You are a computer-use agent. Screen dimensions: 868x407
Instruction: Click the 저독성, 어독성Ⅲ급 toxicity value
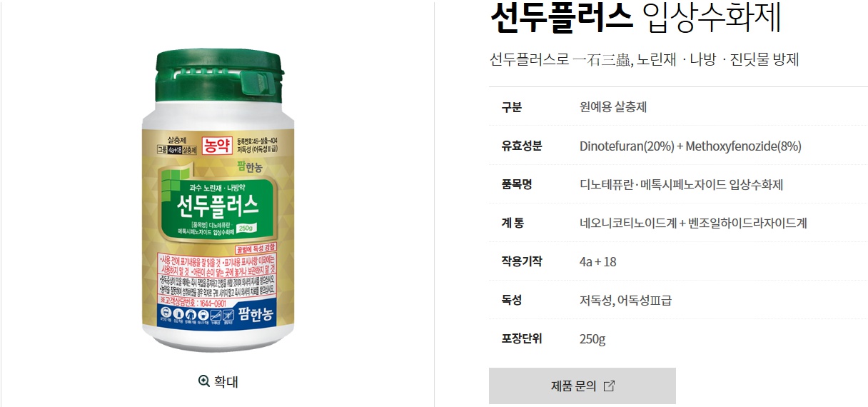[x=625, y=300]
